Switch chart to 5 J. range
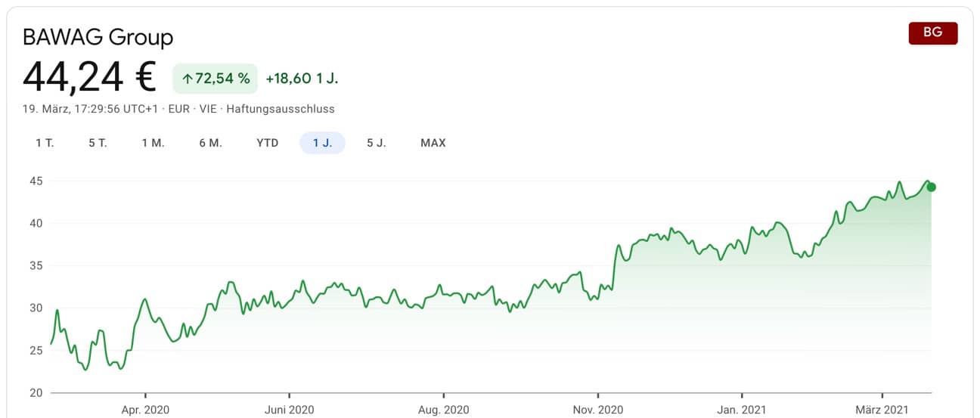The height and width of the screenshot is (418, 980). pos(377,143)
